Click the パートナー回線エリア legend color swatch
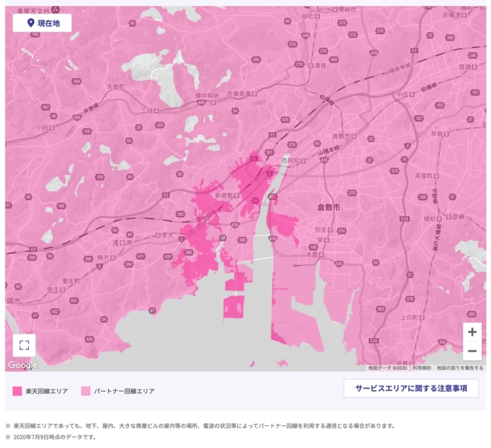491x448 pixels. pyautogui.click(x=86, y=391)
